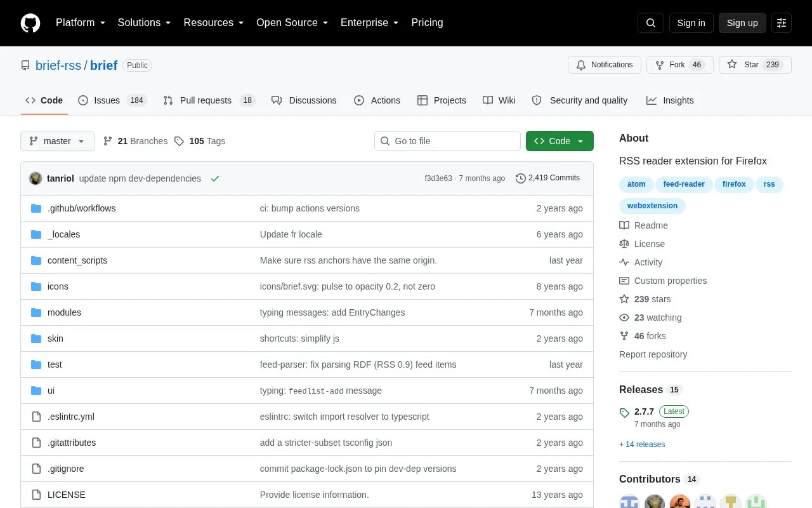Open the 105 Tags link

click(200, 141)
